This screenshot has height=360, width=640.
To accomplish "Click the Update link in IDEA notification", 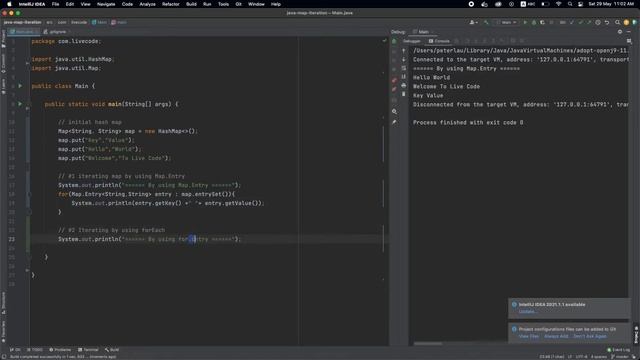I will [527, 312].
